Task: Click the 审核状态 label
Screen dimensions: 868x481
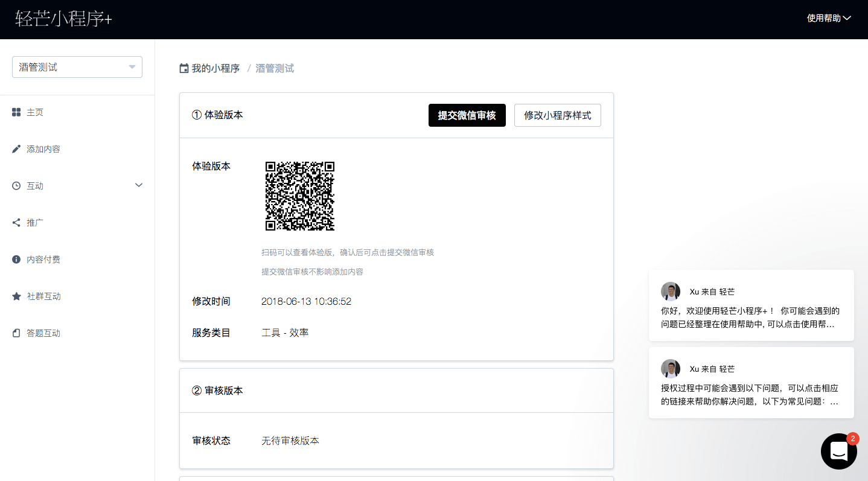Action: click(211, 441)
